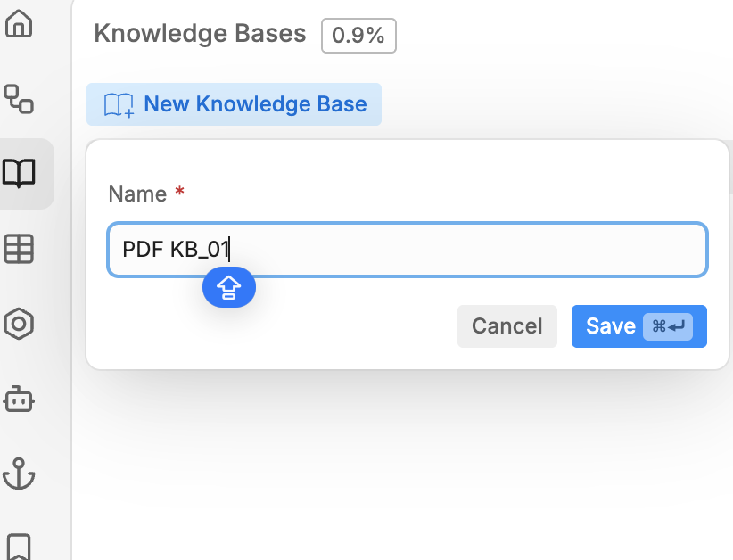Click the Knowledge Bases page heading
The image size is (733, 560).
200,34
